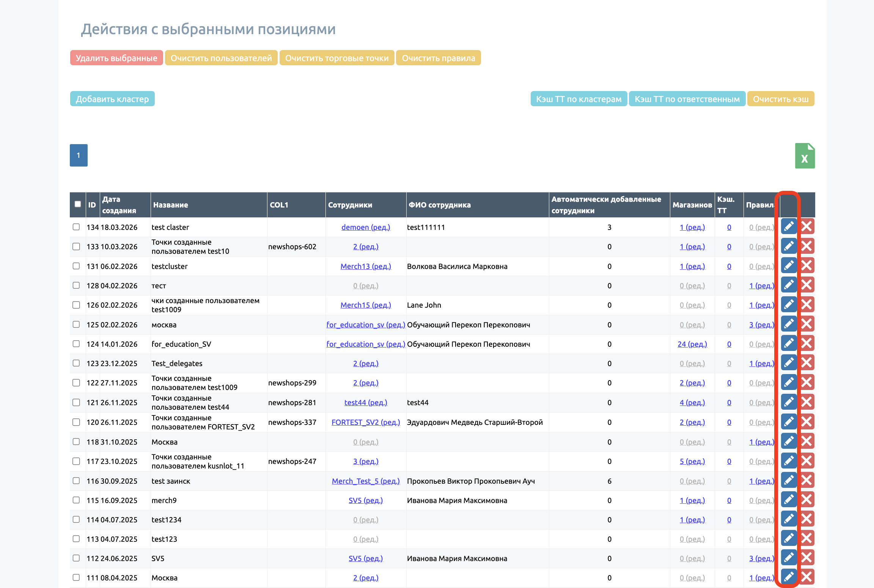Click red delete X for test claster row
Viewport: 874px width, 588px height.
pos(807,226)
